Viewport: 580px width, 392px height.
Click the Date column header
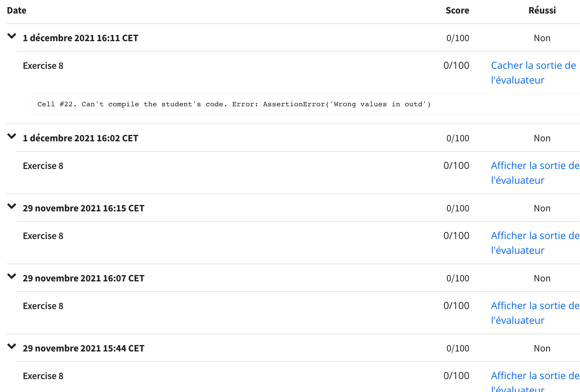(17, 10)
